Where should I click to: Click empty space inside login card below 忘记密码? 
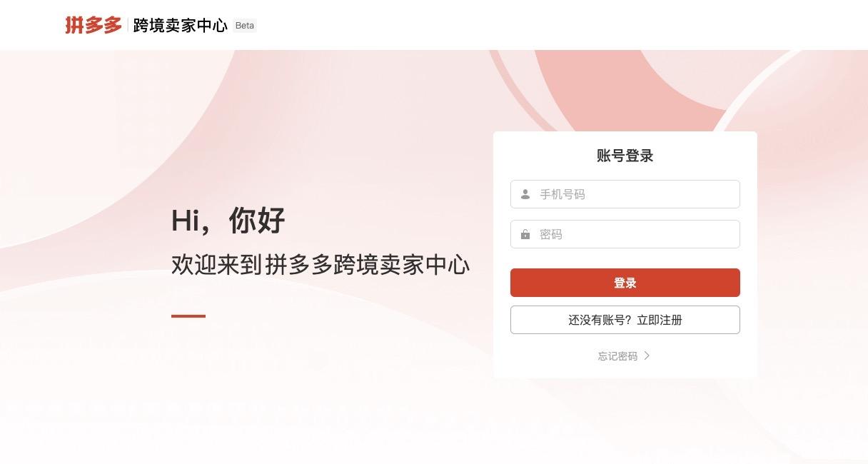(625, 370)
